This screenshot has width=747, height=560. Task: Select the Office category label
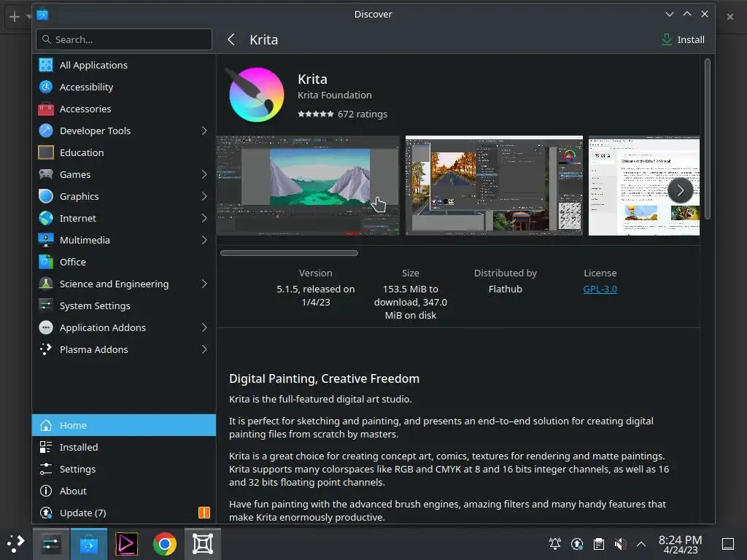pyautogui.click(x=73, y=262)
